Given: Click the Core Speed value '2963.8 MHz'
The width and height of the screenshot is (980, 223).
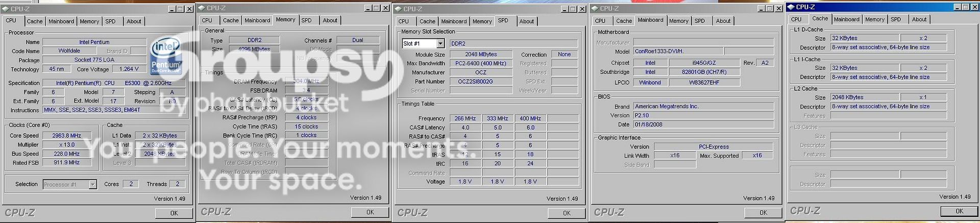Looking at the screenshot, I should click(x=67, y=136).
